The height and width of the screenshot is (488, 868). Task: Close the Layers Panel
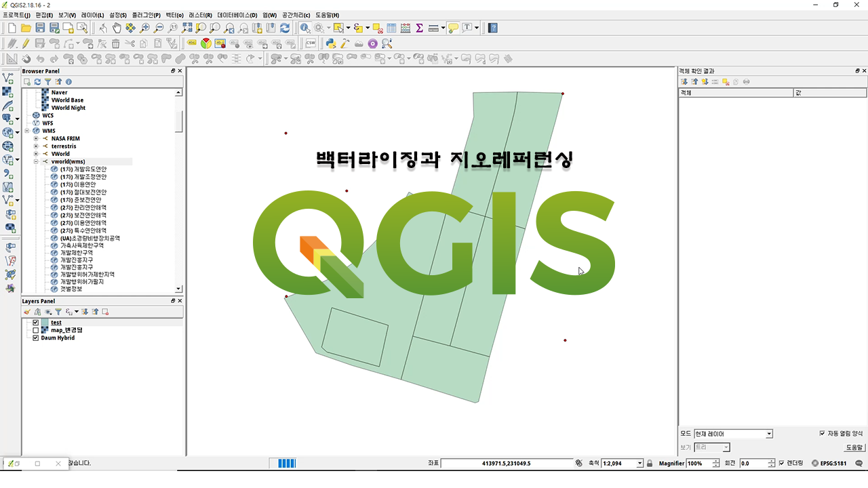click(180, 301)
